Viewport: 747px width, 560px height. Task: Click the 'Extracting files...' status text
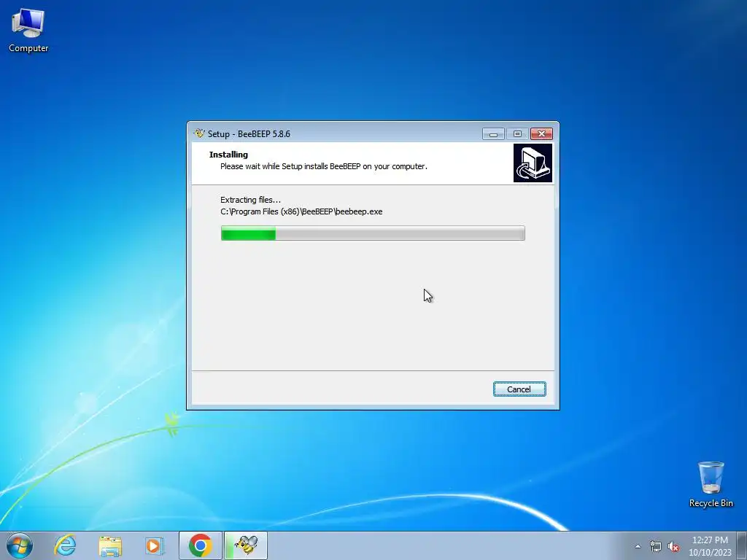point(251,200)
